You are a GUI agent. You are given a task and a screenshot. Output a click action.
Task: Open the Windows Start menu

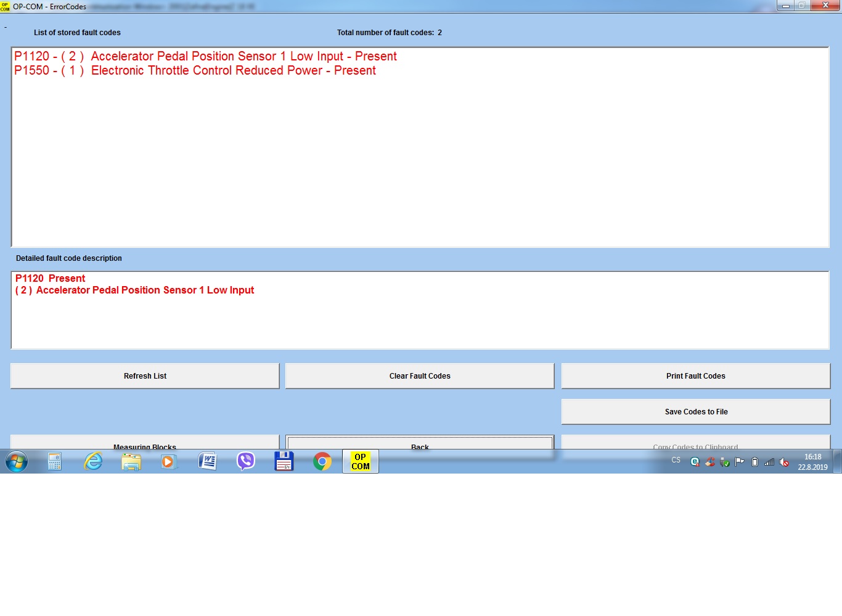point(17,461)
